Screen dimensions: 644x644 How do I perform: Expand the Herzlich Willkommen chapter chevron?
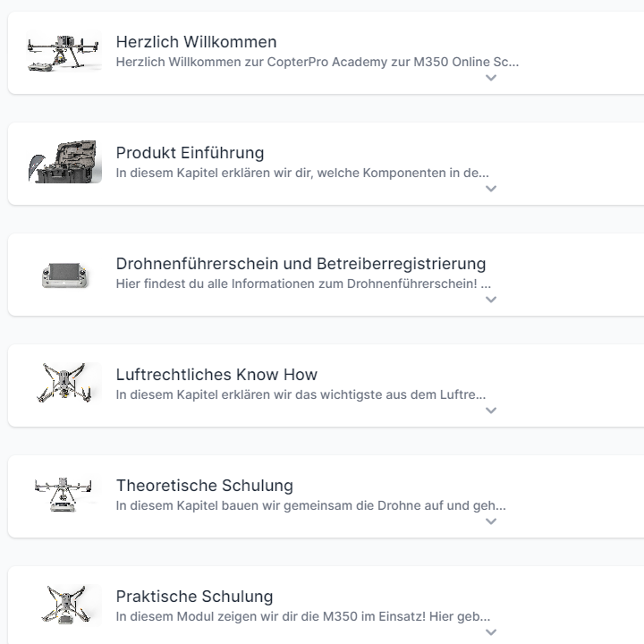(x=491, y=78)
